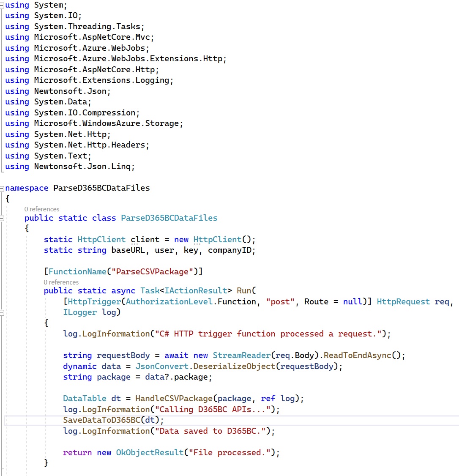Collapse the Run method outlining toggle
Image resolution: width=459 pixels, height=476 pixels.
2,312
